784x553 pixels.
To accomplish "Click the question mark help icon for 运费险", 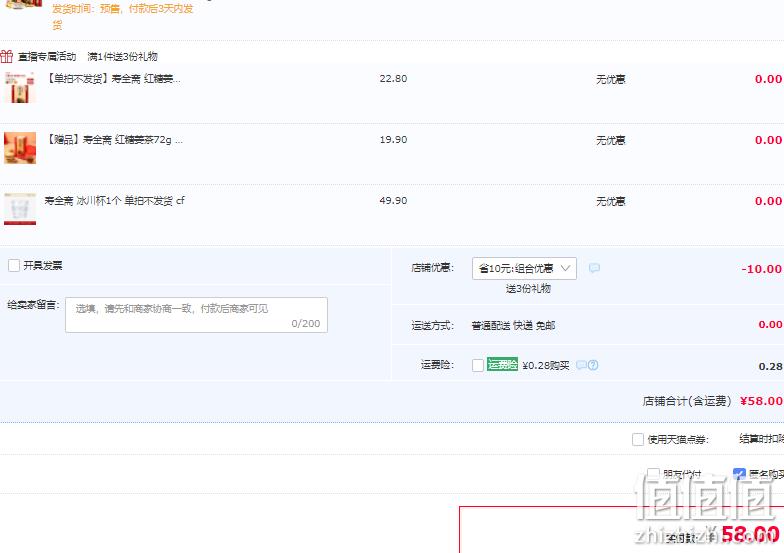I will tap(593, 365).
